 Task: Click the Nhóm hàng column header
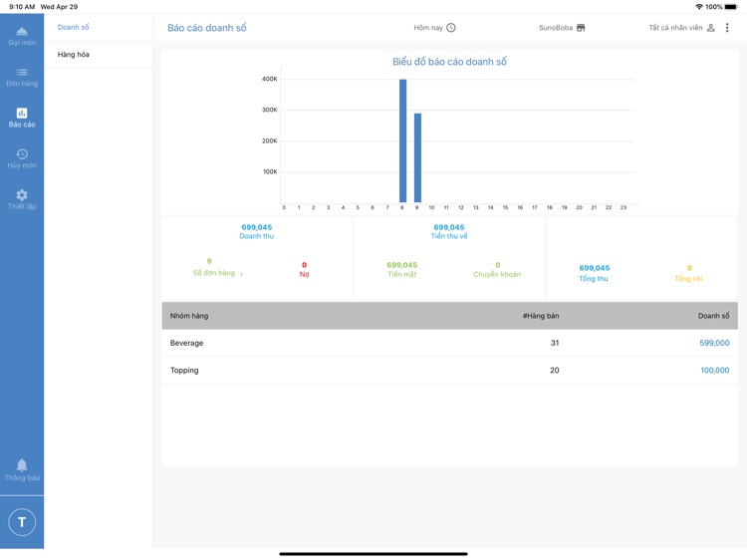[x=189, y=316]
